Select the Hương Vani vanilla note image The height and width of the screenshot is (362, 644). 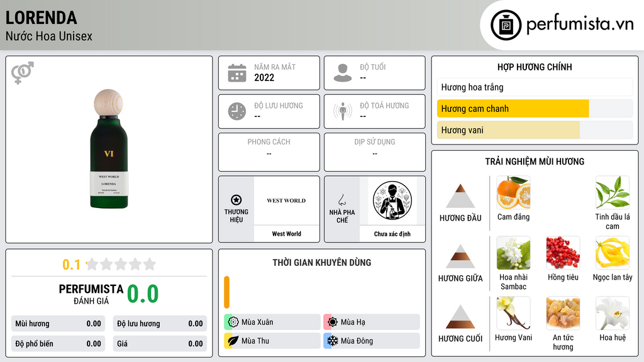(513, 313)
